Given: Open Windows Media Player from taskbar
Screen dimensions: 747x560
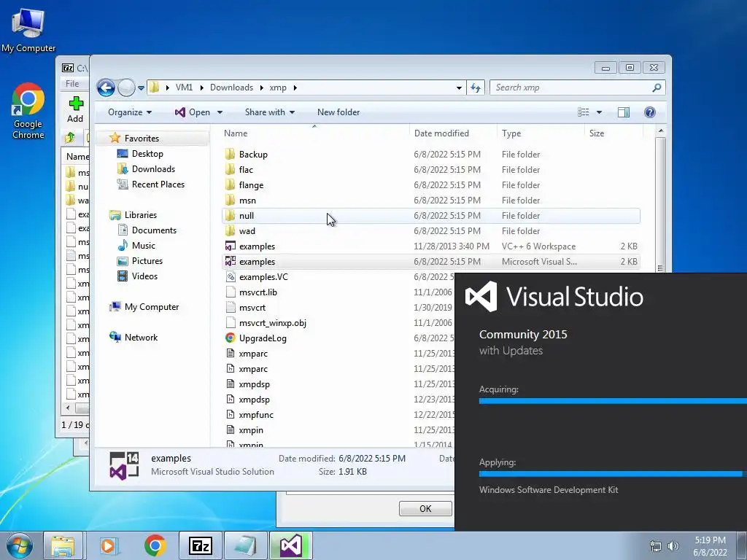Looking at the screenshot, I should pos(108,545).
